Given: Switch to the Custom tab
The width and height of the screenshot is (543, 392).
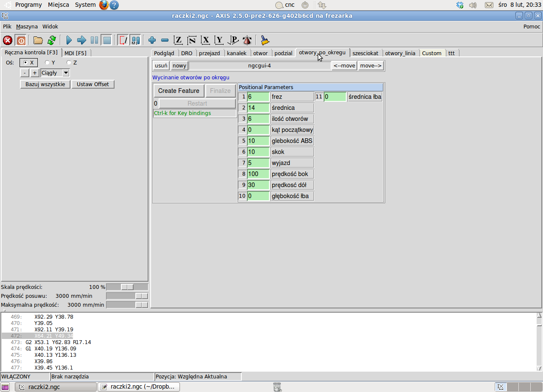Looking at the screenshot, I should (432, 53).
